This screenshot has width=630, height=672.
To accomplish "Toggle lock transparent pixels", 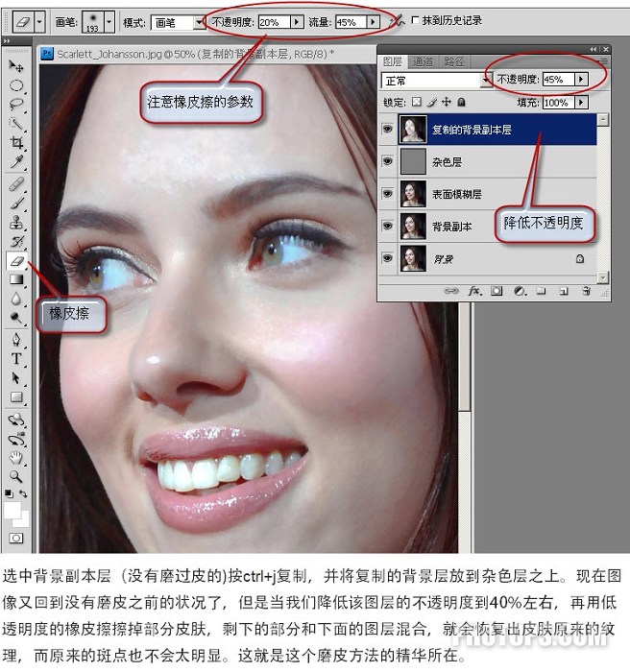I will (417, 102).
